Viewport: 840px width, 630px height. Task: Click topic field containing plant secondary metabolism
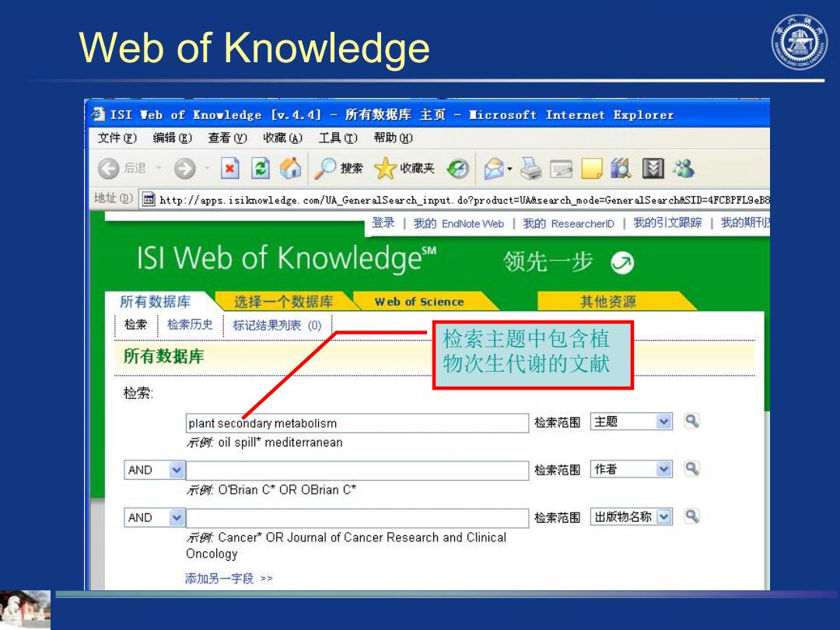coord(357,423)
